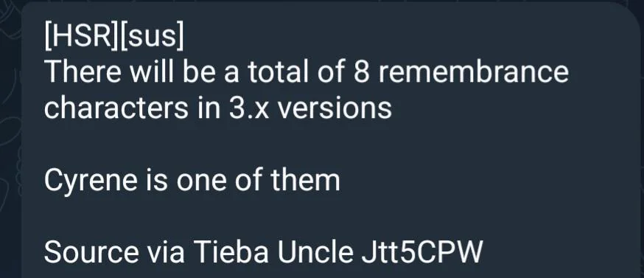Click the source name Jtt5CPW
This screenshot has height=278, width=644.
(421, 251)
